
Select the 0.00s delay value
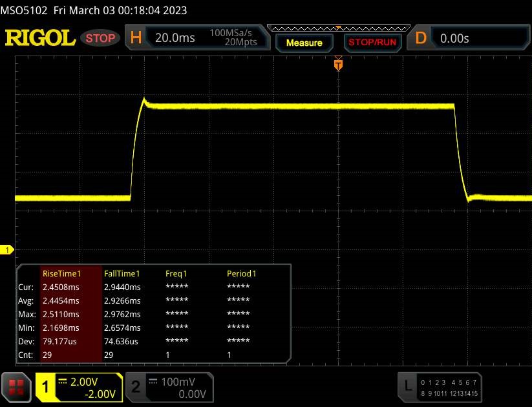[x=454, y=38]
